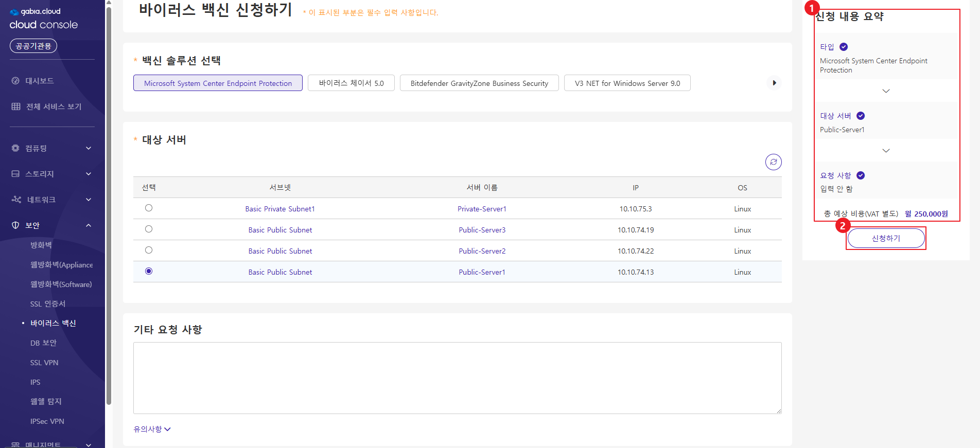Open 방화벽 in the sidebar
The height and width of the screenshot is (448, 980).
pyautogui.click(x=41, y=245)
